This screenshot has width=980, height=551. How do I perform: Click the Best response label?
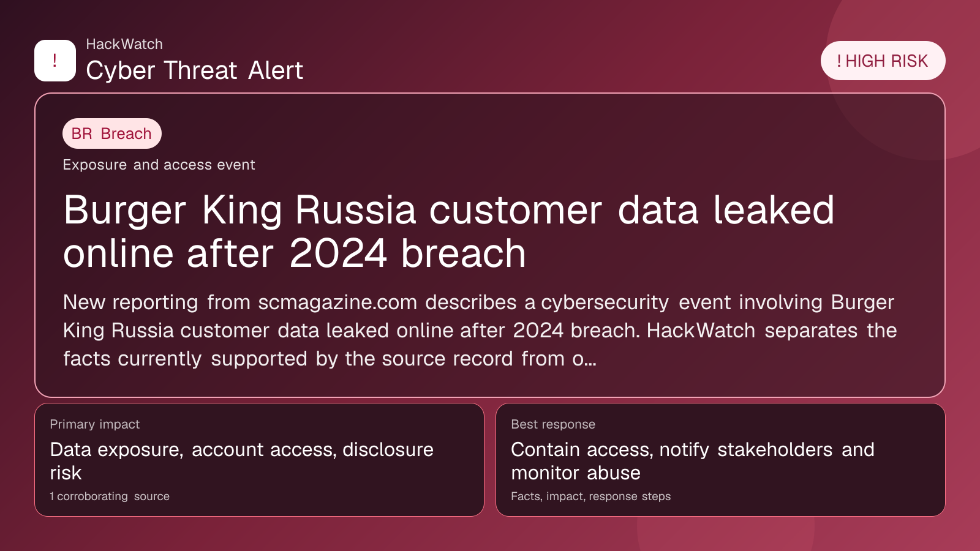pyautogui.click(x=553, y=424)
